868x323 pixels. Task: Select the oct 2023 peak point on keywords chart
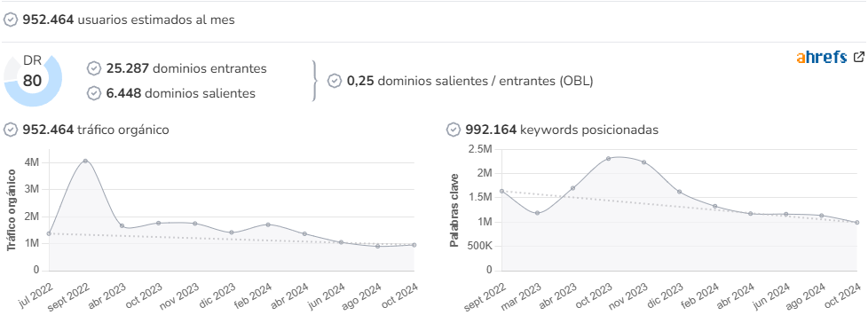[608, 158]
